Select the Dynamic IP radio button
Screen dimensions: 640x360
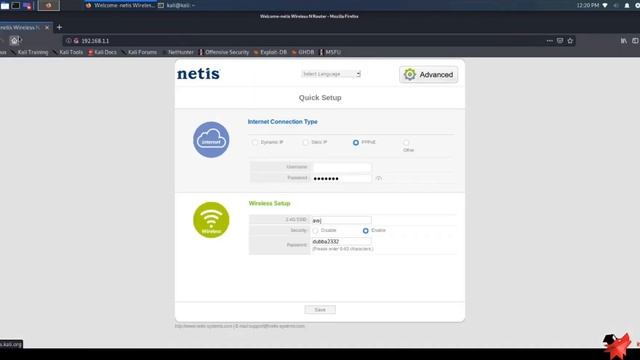pos(255,142)
